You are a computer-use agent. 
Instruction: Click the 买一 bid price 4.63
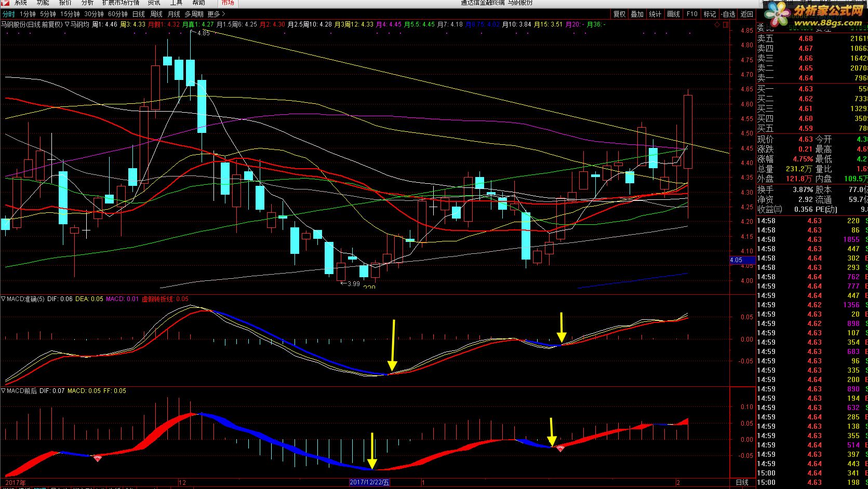click(x=806, y=89)
